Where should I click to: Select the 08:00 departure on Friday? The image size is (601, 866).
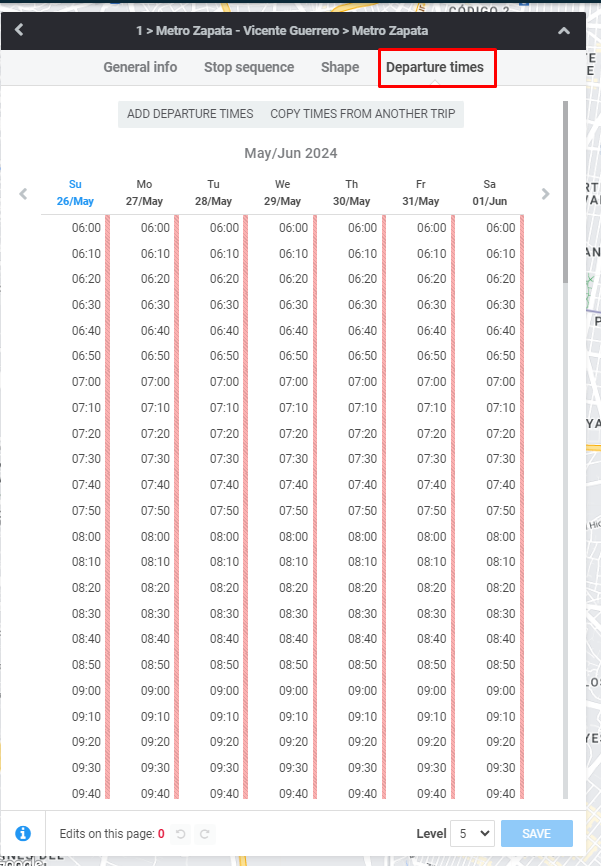(431, 537)
